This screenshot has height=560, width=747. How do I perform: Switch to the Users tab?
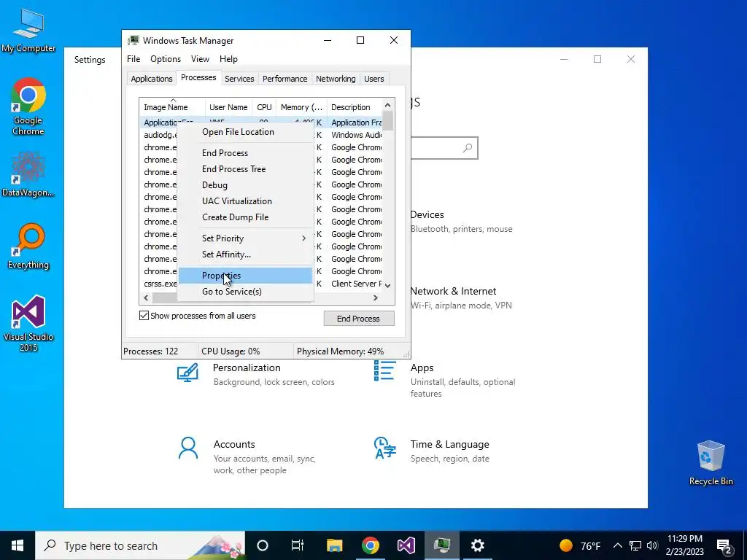(x=374, y=79)
